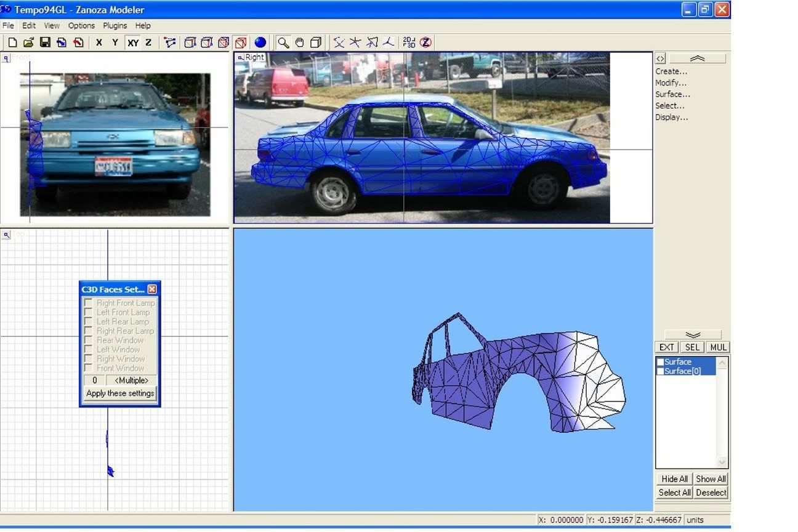Expand the Create... section
Image resolution: width=798 pixels, height=532 pixels.
(x=671, y=71)
